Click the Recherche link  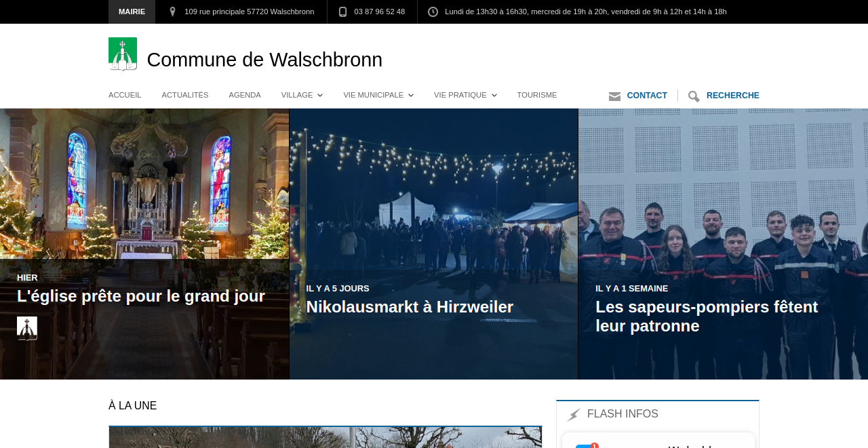click(x=733, y=96)
